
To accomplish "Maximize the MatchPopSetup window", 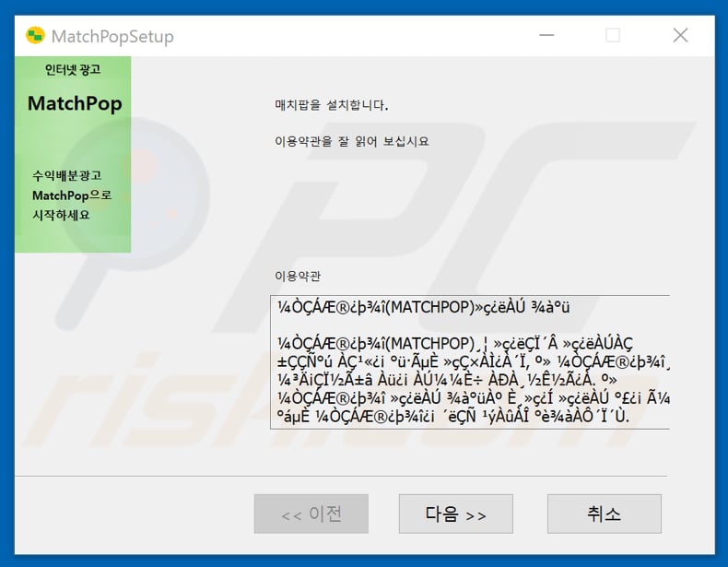I will point(613,35).
